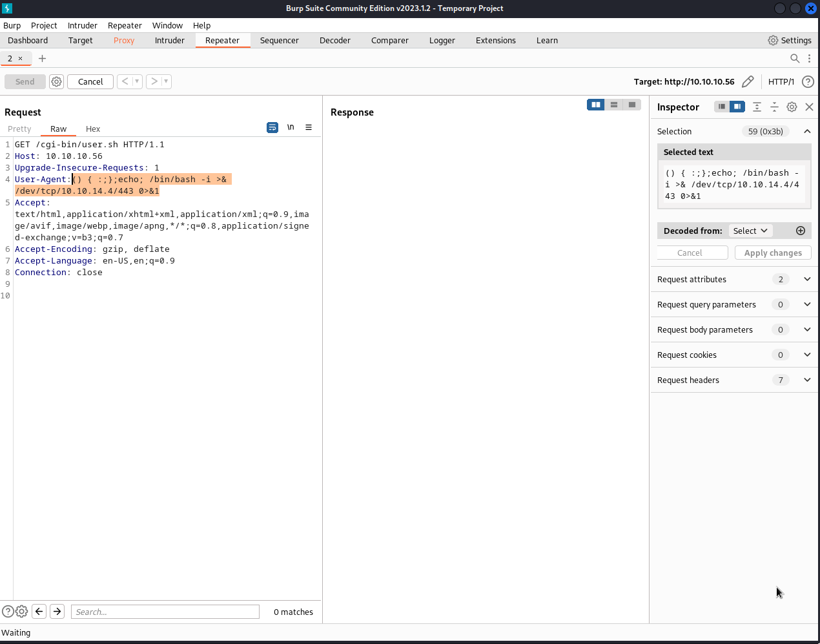Viewport: 820px width, 644px height.
Task: Switch Inspector to left-docked layout icon
Action: point(722,107)
